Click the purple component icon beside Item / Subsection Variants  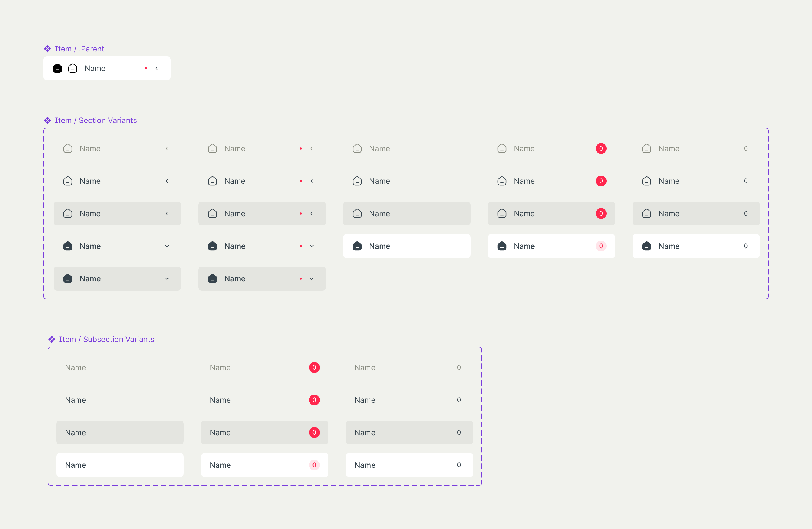coord(52,339)
